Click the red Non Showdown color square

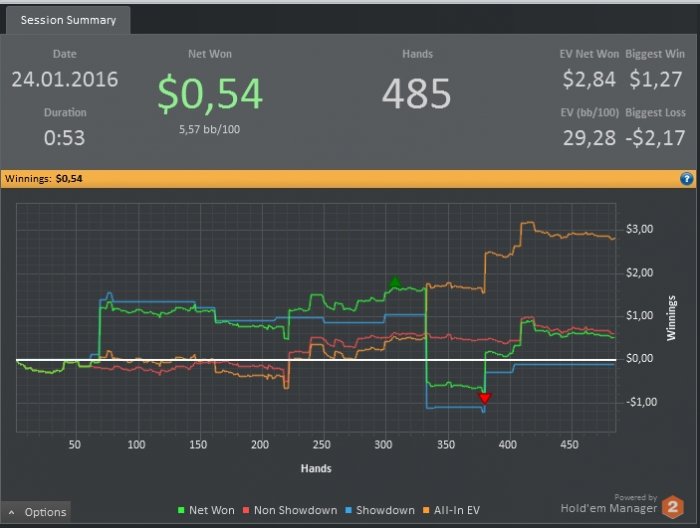point(246,510)
